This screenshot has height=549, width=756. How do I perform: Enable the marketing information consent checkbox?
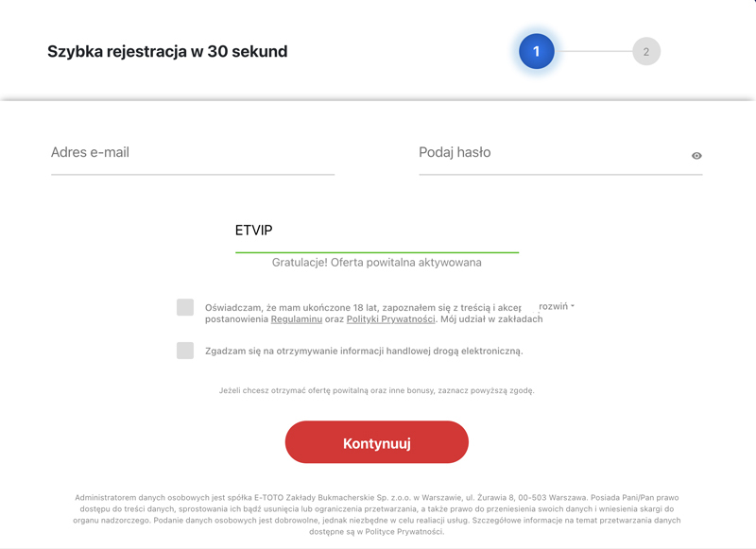185,351
